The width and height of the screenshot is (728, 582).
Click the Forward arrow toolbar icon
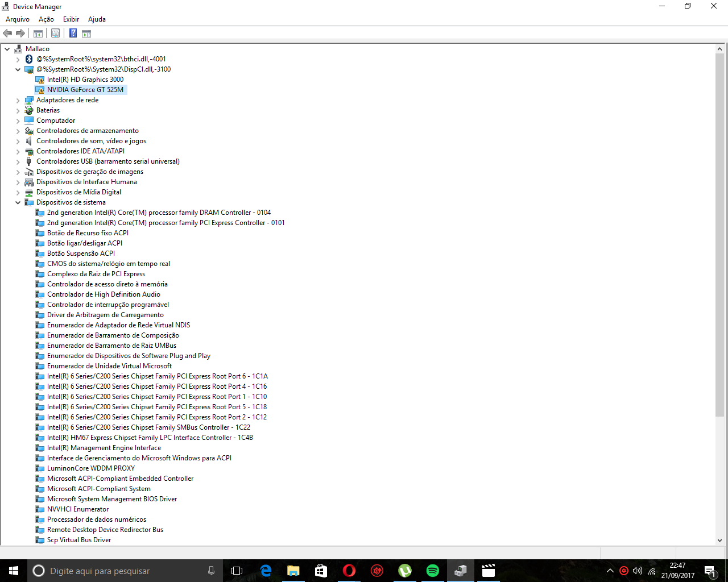coord(20,34)
